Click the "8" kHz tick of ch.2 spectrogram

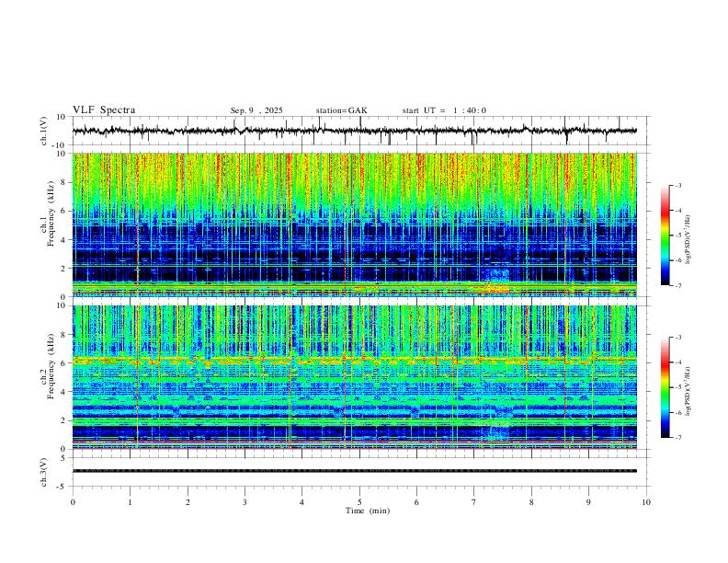pos(64,335)
